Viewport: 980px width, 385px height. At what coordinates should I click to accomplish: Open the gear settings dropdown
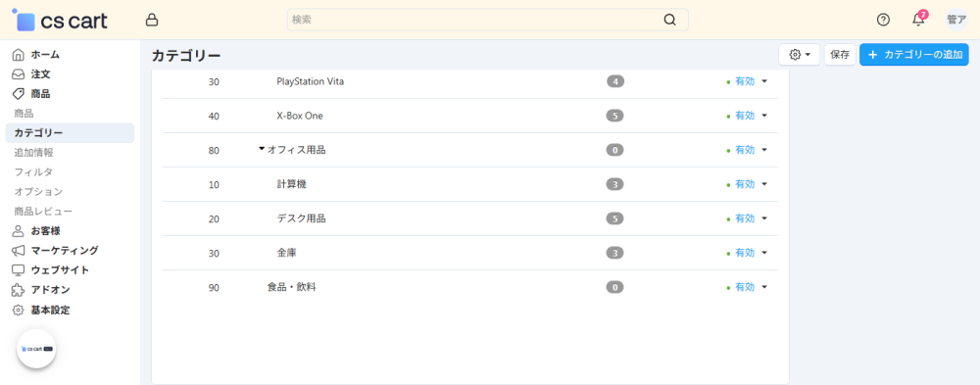tap(800, 55)
